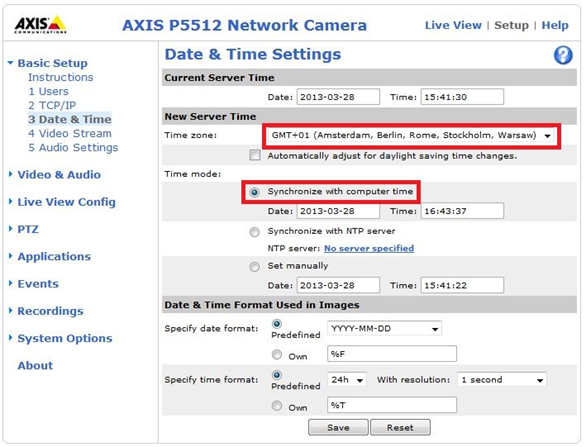586x447 pixels.
Task: Open the Time zone dropdown
Action: 410,135
